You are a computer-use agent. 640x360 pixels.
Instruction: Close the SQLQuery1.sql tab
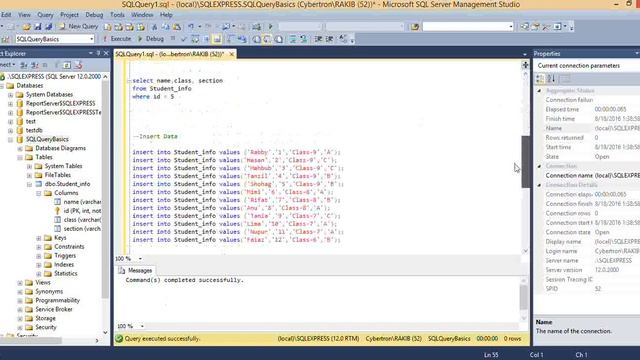[231, 54]
